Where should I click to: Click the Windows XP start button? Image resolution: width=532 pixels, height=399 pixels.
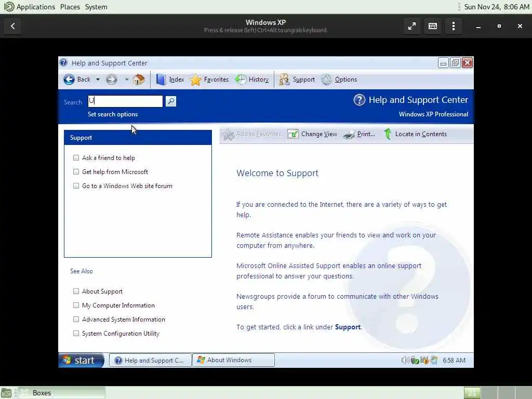(81, 360)
